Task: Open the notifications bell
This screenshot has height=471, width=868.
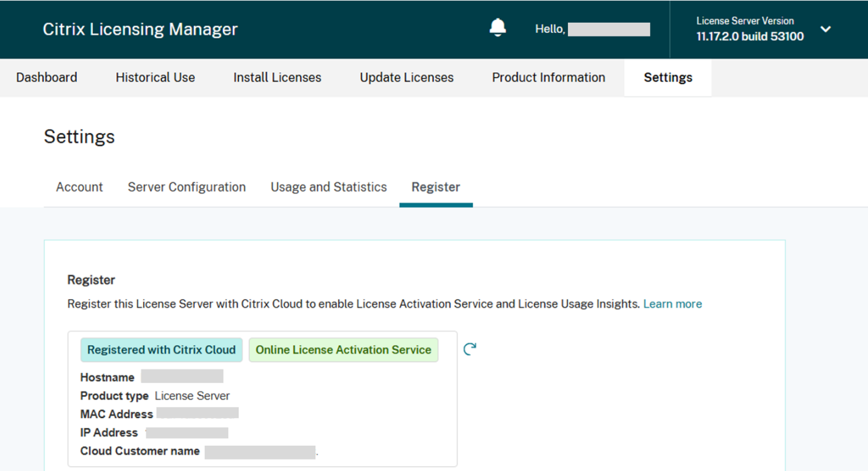Action: click(x=498, y=27)
